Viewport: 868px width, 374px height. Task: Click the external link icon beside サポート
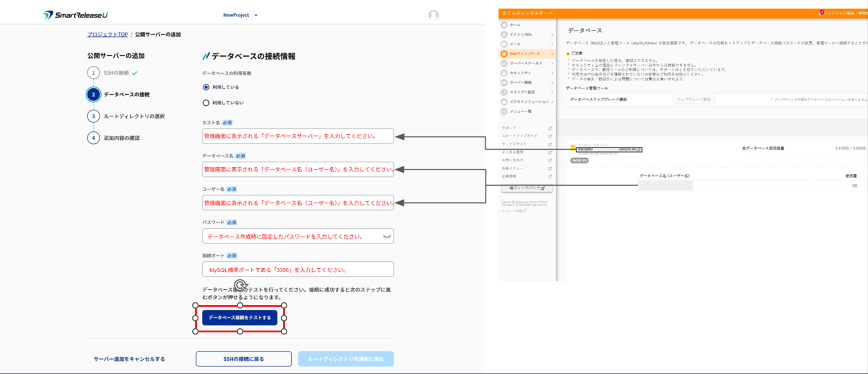(550, 128)
